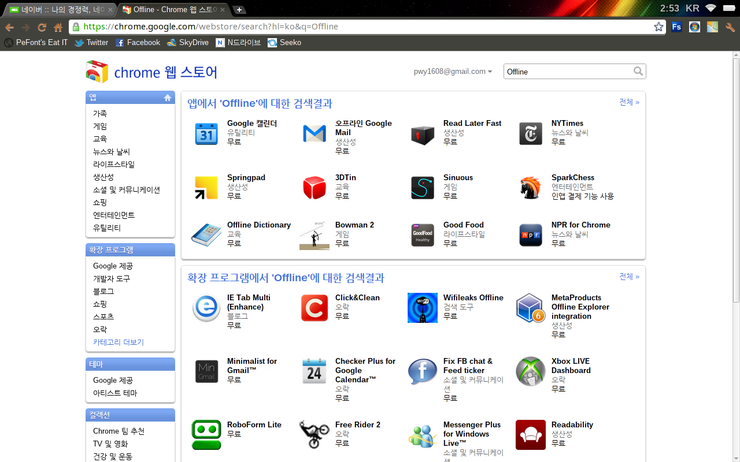This screenshot has width=740, height=462.
Task: Go to web store home via house icon
Action: 168,98
